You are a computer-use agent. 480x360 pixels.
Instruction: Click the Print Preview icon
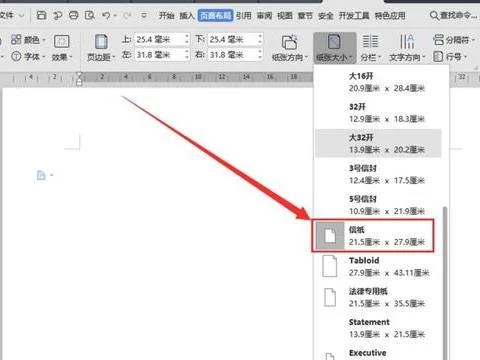pos(90,15)
